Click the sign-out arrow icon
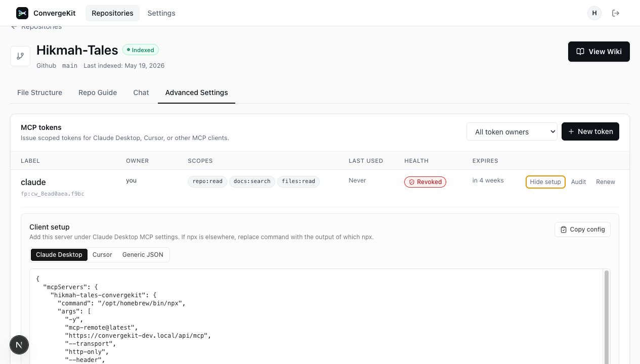Image resolution: width=640 pixels, height=364 pixels. (616, 13)
